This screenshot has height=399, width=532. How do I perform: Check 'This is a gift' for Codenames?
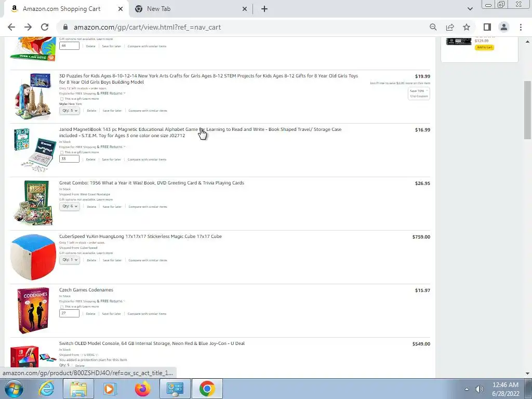click(x=62, y=307)
